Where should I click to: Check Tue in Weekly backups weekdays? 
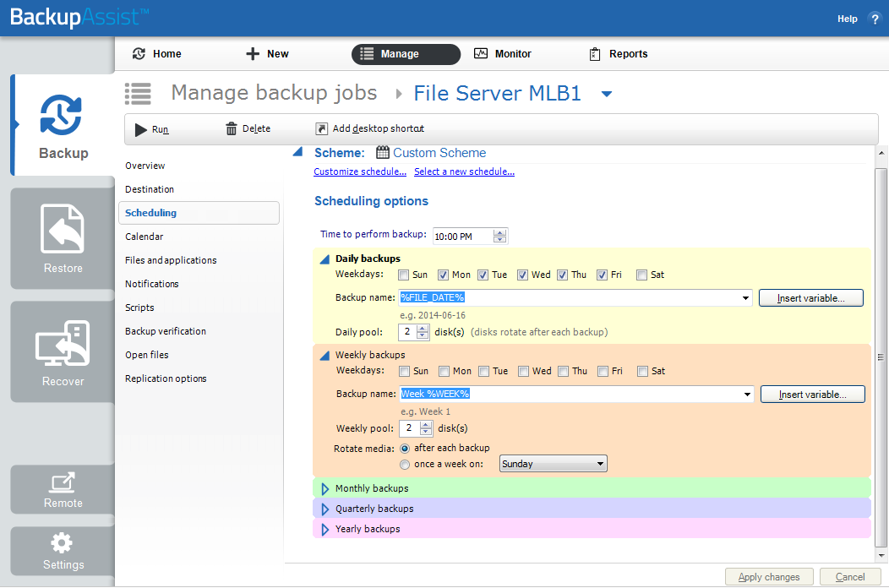[x=483, y=372]
